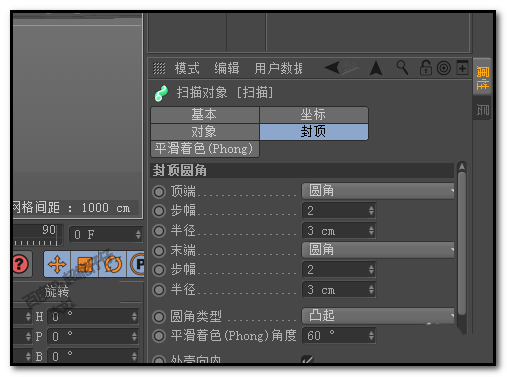The width and height of the screenshot is (507, 377).
Task: Click the circular target mode icon
Action: [x=444, y=68]
